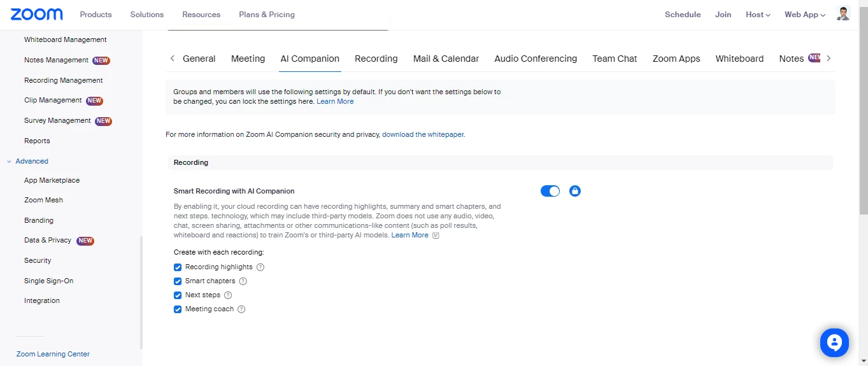Open the Mail & Calendar tab
Image resolution: width=868 pixels, height=366 pixels.
pos(446,59)
